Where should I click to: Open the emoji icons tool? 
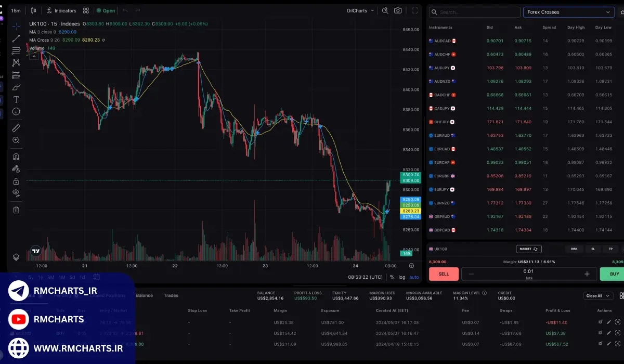coord(16,111)
